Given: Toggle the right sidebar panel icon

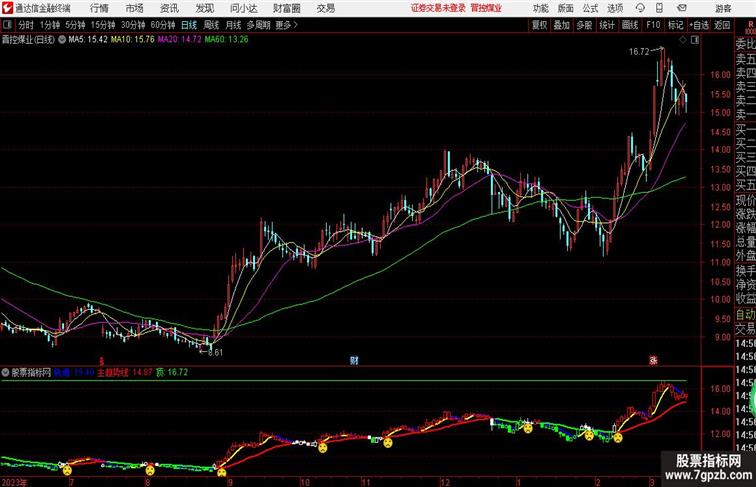Looking at the screenshot, I should coord(695,40).
